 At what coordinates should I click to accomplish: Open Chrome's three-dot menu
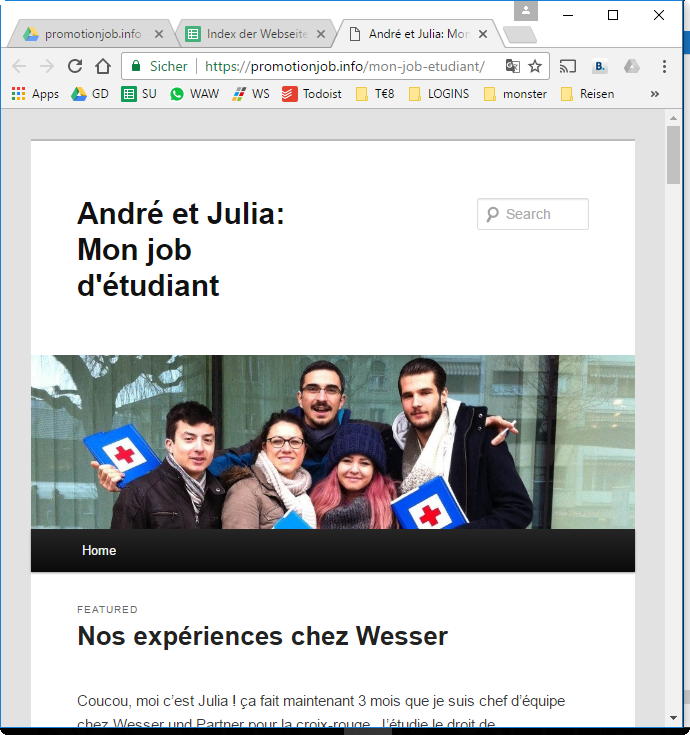[x=664, y=66]
